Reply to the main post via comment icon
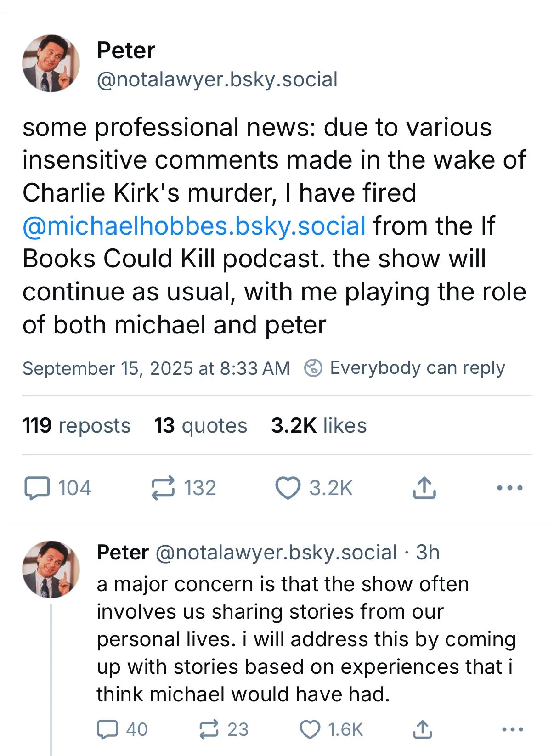The height and width of the screenshot is (756, 554). pyautogui.click(x=37, y=488)
